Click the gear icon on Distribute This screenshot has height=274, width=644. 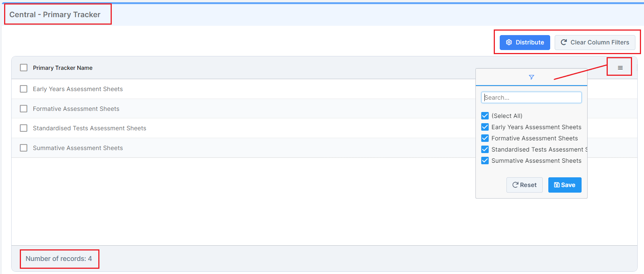pos(509,43)
